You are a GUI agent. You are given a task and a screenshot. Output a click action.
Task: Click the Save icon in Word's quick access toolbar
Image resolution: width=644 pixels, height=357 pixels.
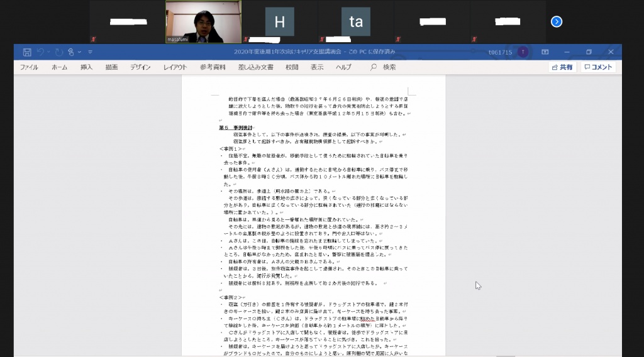[27, 52]
